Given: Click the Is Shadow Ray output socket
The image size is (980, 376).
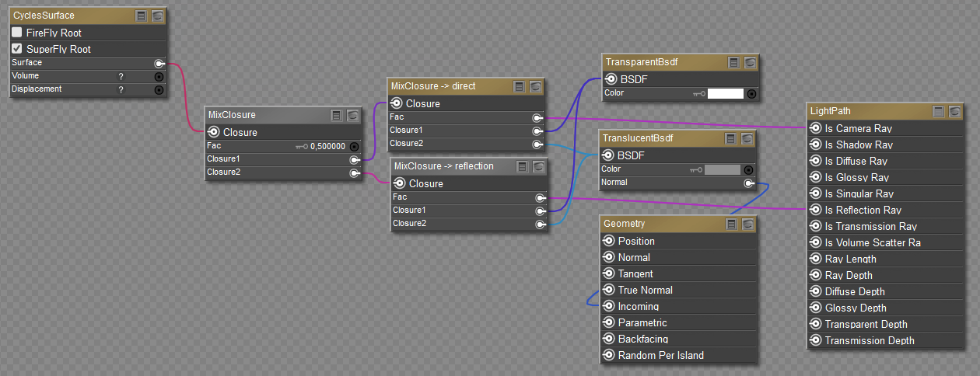Looking at the screenshot, I should point(816,144).
